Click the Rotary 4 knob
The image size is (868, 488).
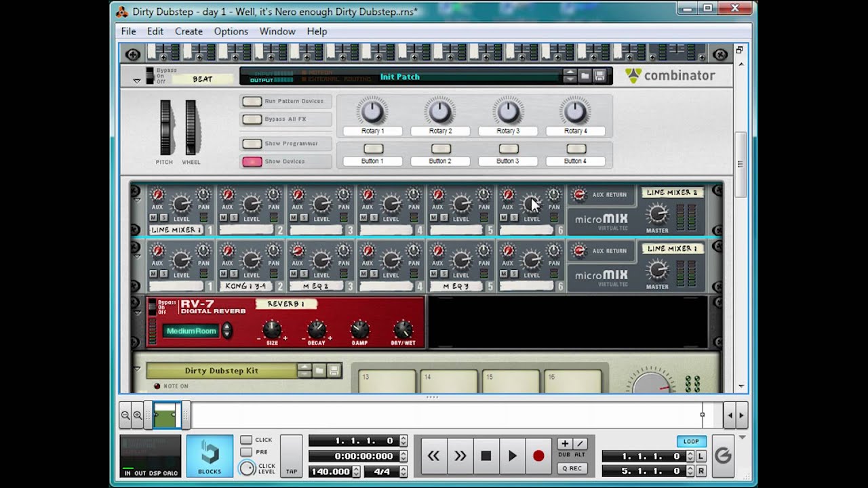575,111
